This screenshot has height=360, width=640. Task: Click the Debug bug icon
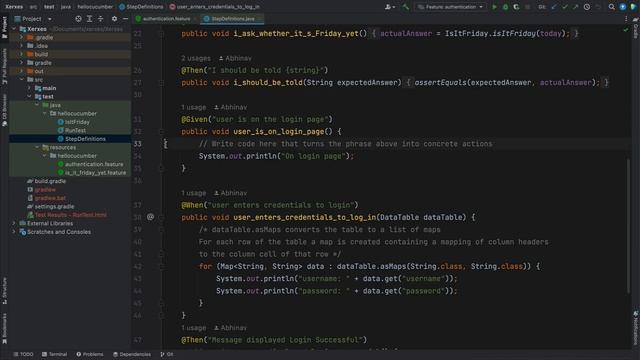505,7
